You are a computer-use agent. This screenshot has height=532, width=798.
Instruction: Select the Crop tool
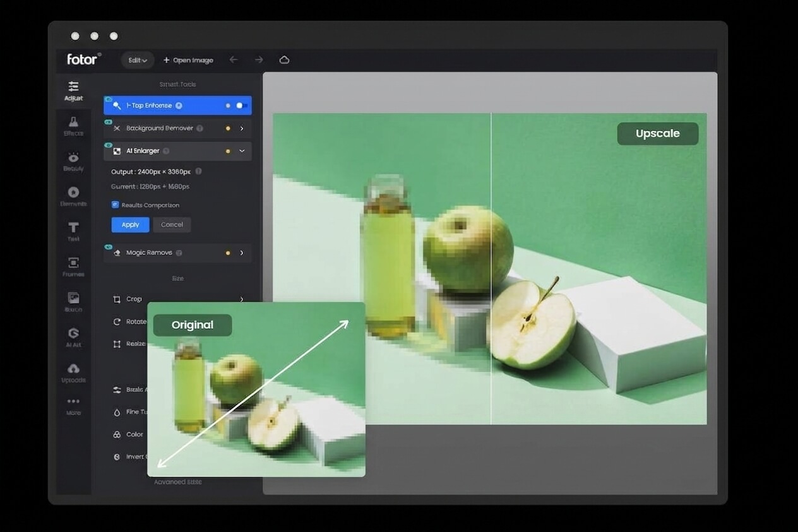(128, 299)
